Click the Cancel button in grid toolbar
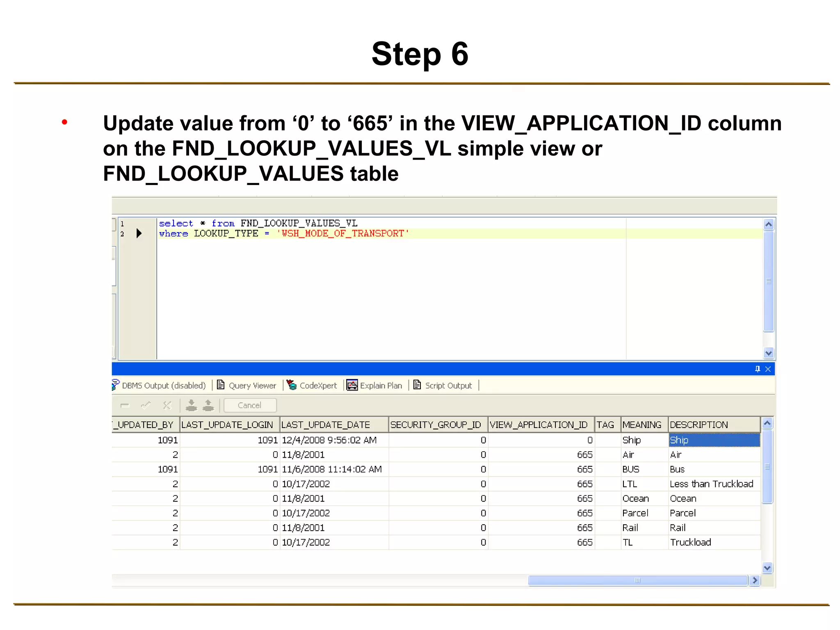Viewport: 840px width, 630px height. 250,405
